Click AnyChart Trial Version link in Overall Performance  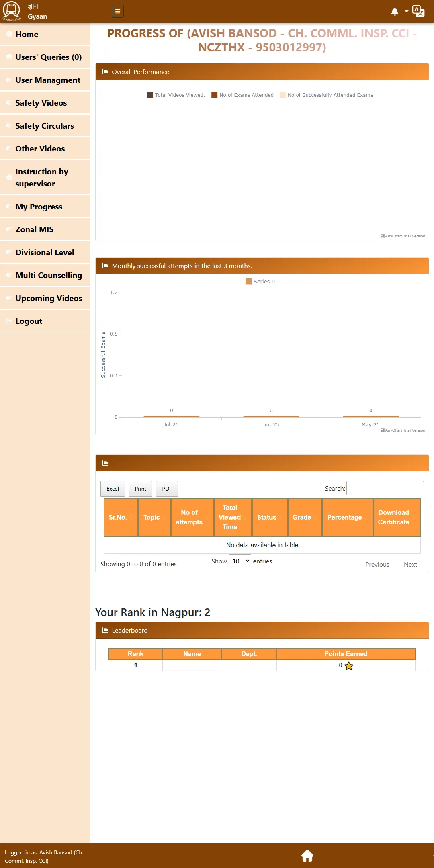[403, 236]
